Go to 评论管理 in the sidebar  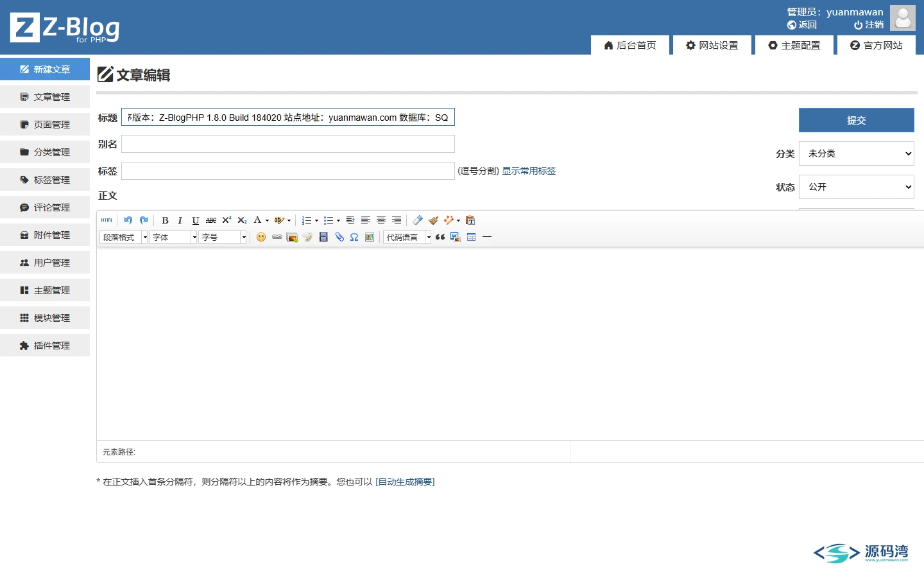pyautogui.click(x=45, y=207)
